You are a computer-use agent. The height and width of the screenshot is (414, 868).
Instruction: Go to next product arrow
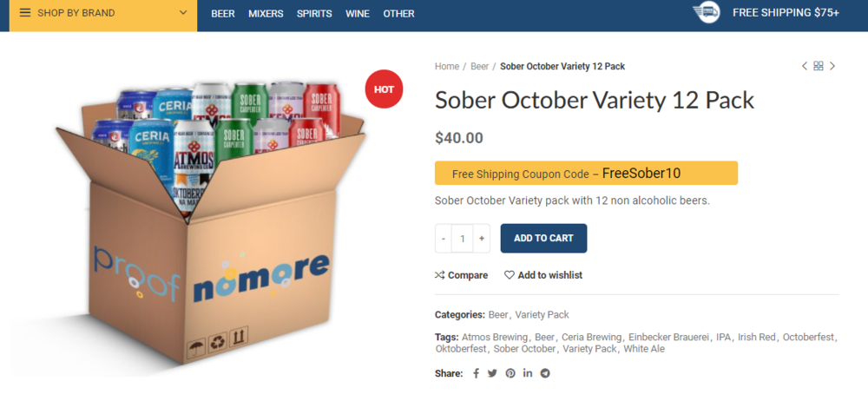[832, 66]
